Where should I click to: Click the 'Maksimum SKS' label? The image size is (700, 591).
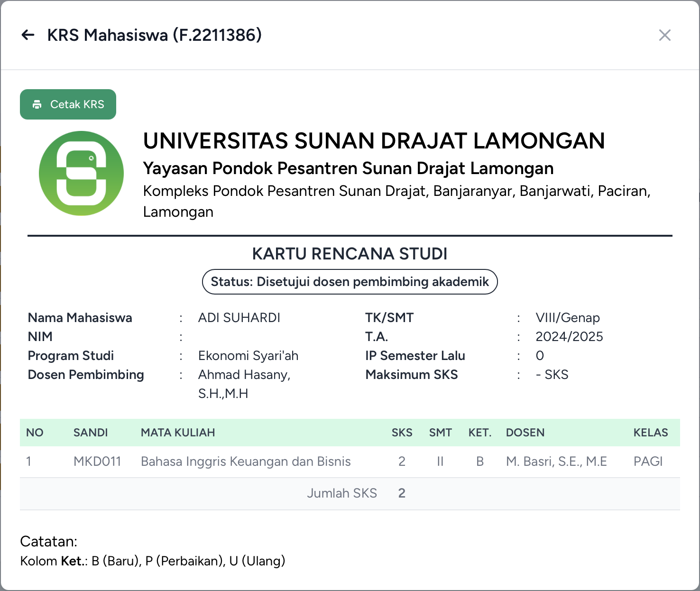[412, 375]
